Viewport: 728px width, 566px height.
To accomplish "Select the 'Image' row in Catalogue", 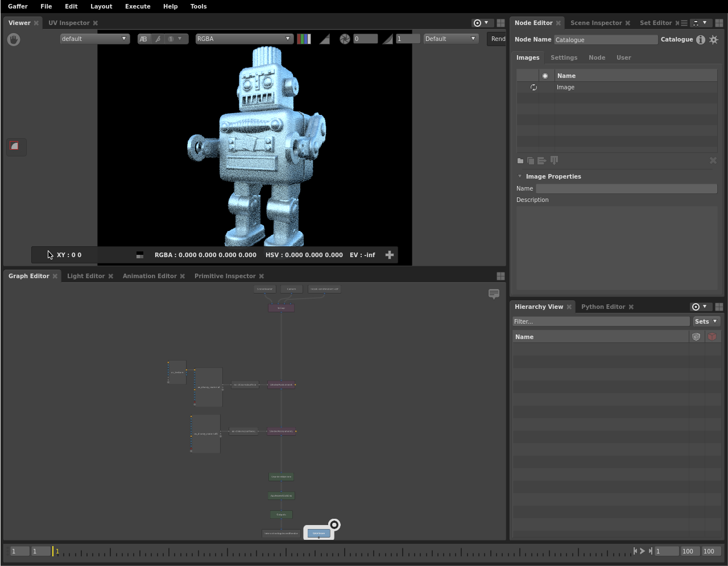I will click(617, 87).
